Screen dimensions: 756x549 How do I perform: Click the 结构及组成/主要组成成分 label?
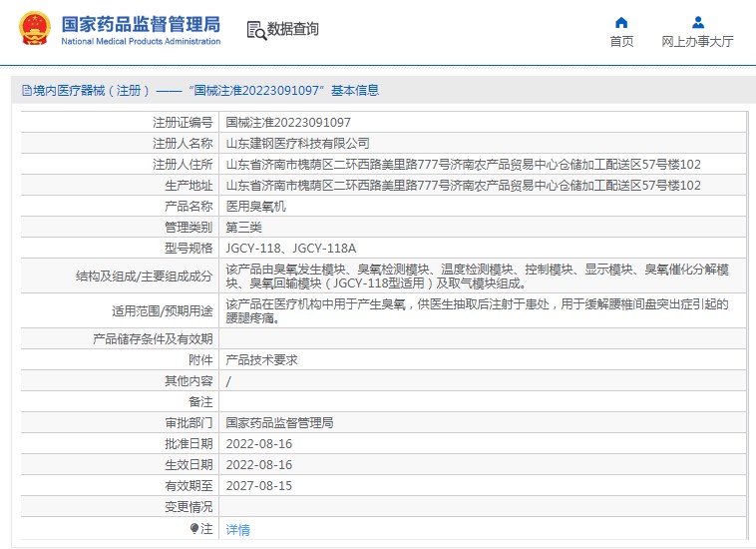pos(145,275)
